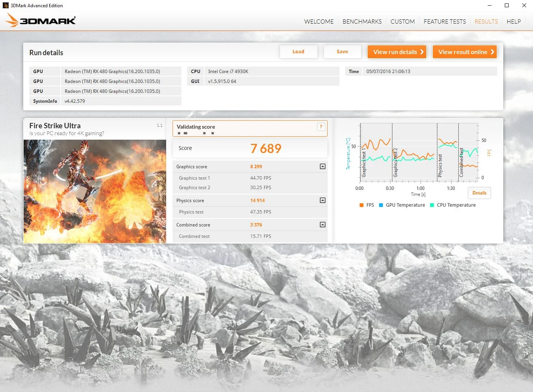Collapse the Physics score section

click(x=323, y=200)
